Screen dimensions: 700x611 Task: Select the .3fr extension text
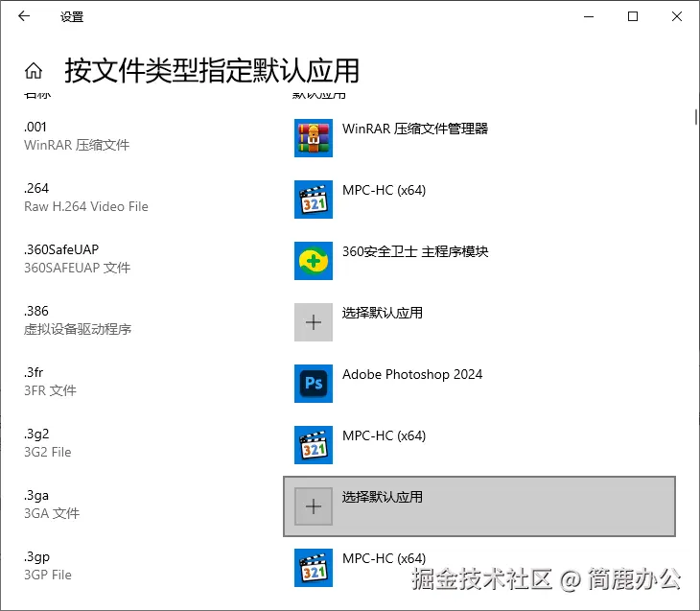pos(34,372)
